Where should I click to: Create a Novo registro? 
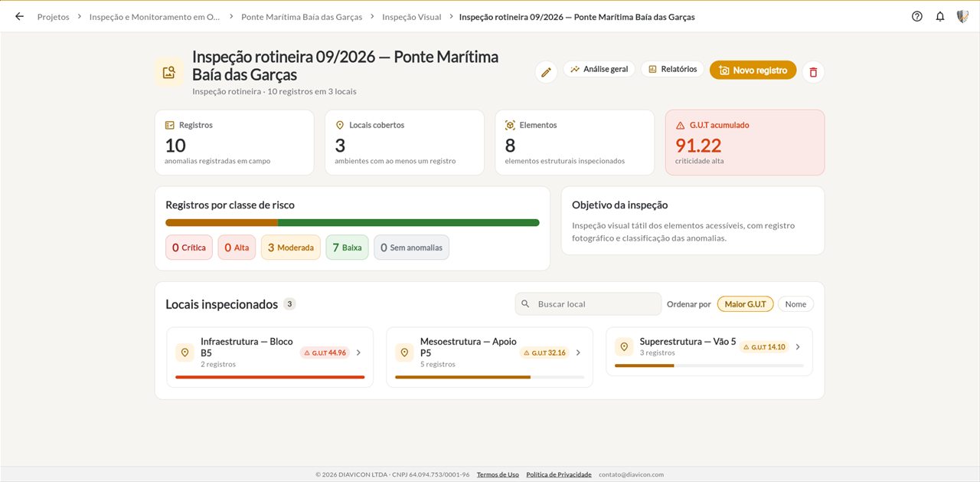pyautogui.click(x=753, y=70)
